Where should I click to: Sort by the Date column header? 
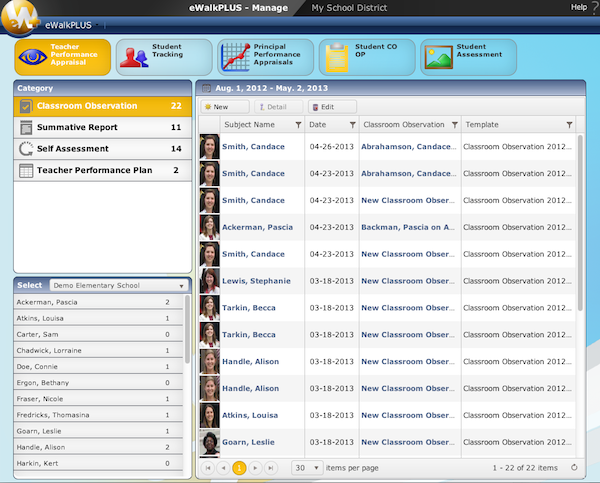[x=318, y=125]
